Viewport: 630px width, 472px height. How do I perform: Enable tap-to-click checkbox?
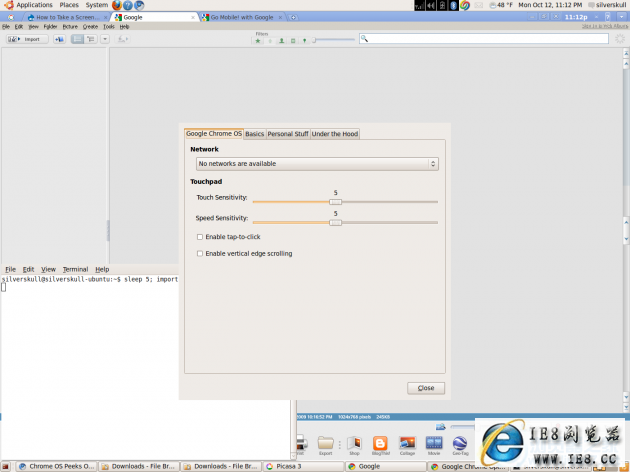point(200,237)
